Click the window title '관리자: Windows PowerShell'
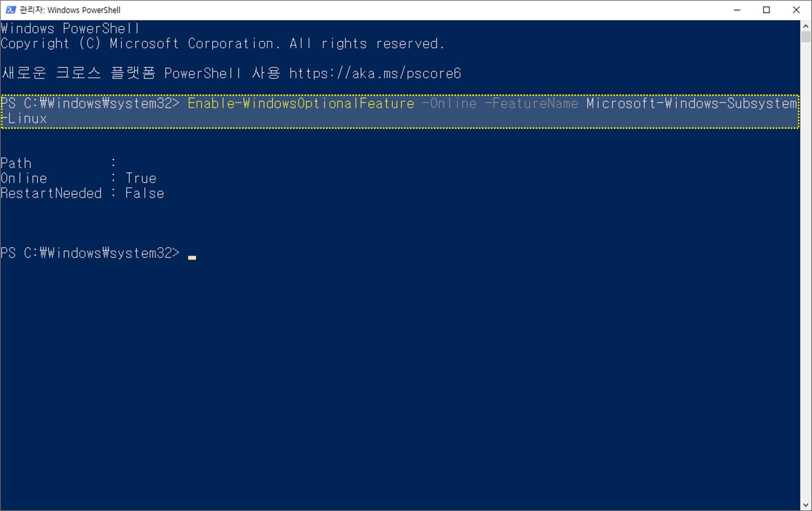 point(70,10)
